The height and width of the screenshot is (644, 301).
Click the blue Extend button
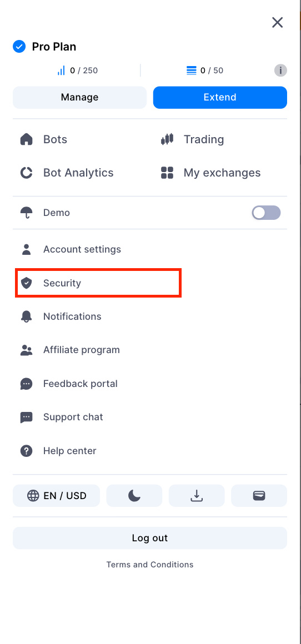point(220,97)
